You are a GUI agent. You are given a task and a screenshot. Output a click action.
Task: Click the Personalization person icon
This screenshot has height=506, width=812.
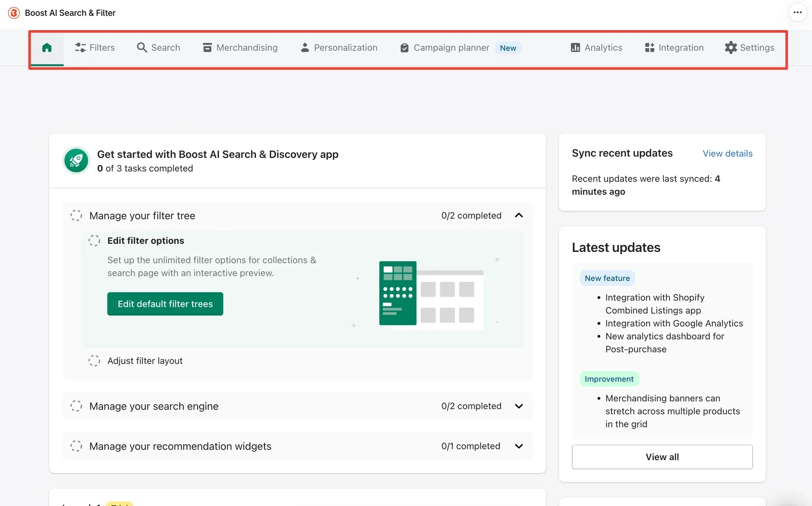[x=305, y=48]
